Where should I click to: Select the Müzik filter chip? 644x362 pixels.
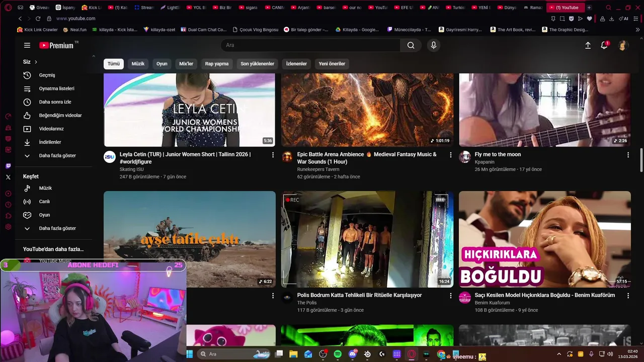pos(138,64)
